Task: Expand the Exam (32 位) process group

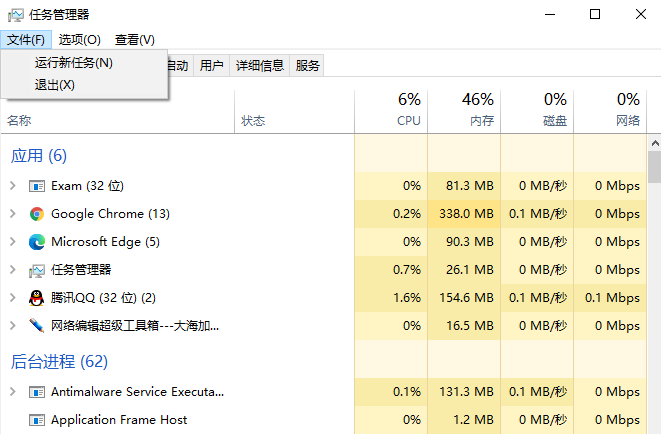Action: (12, 186)
